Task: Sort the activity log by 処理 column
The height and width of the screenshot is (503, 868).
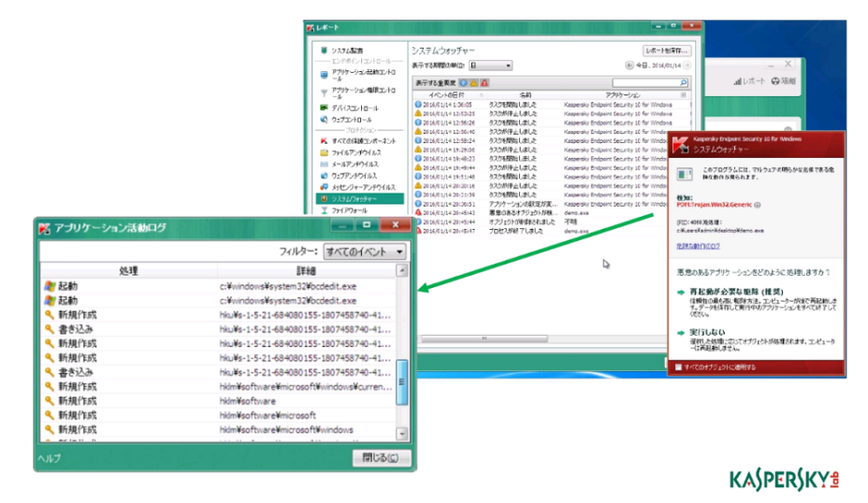Action: (128, 270)
